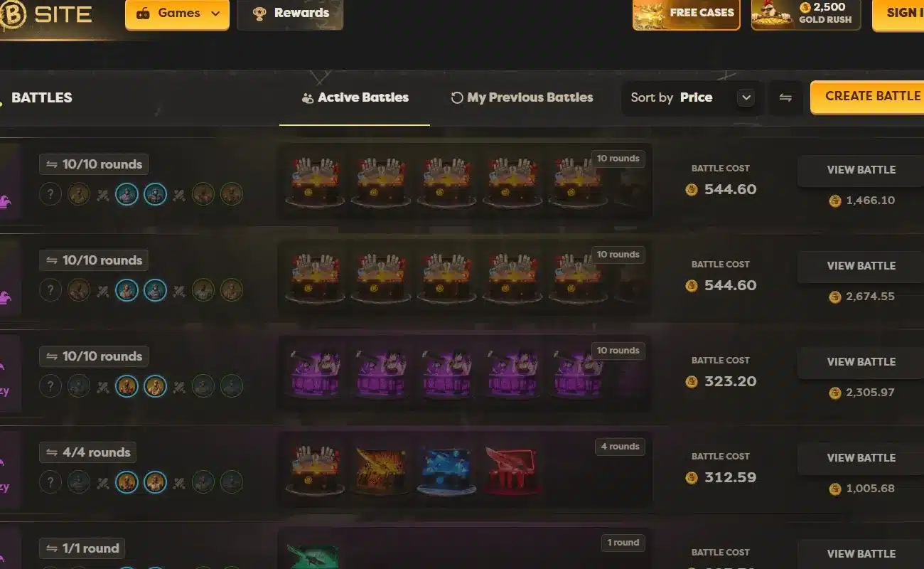Switch to the Active Battles tab
This screenshot has height=569, width=924.
pos(355,98)
